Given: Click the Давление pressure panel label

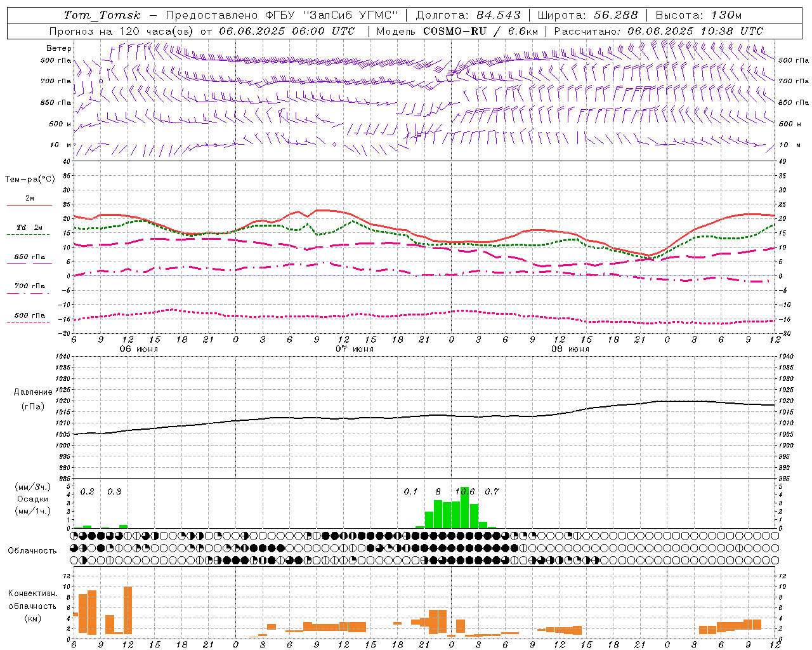Looking at the screenshot, I should pyautogui.click(x=33, y=392).
